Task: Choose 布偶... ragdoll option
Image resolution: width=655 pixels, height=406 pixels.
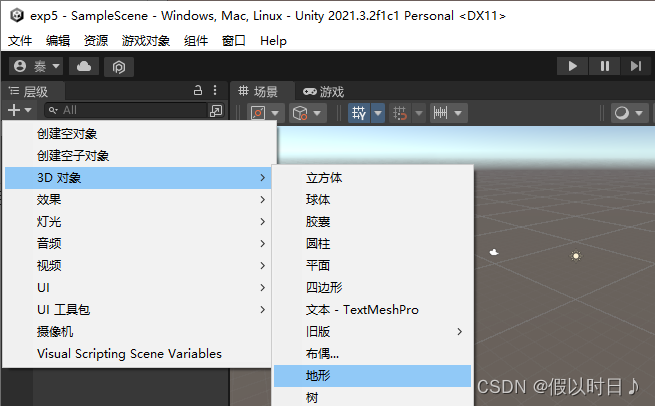Action: [x=373, y=354]
